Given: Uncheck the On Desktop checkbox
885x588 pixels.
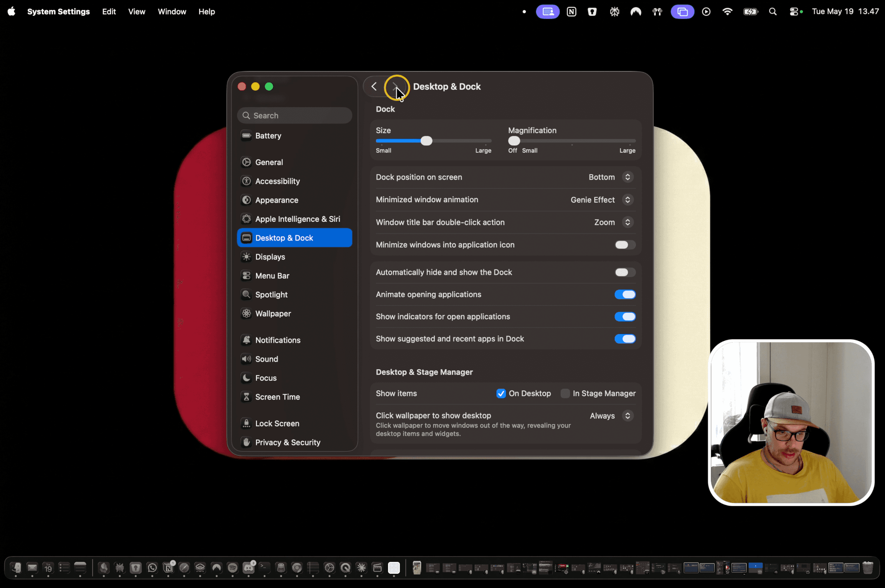Looking at the screenshot, I should click(x=501, y=393).
